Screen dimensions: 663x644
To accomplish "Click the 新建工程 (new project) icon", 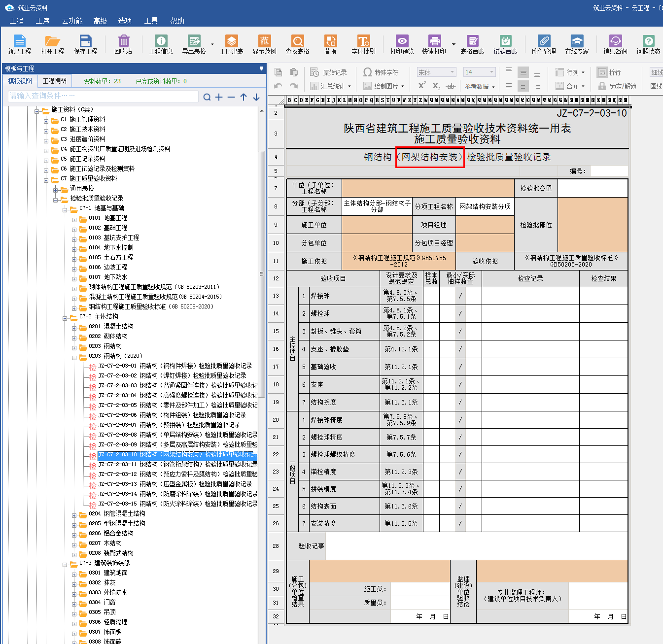I will click(19, 44).
